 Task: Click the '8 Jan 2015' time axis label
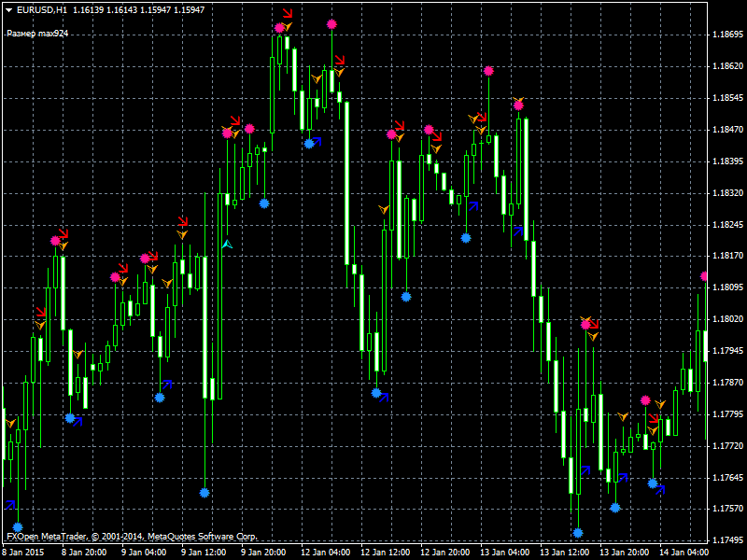pyautogui.click(x=22, y=553)
